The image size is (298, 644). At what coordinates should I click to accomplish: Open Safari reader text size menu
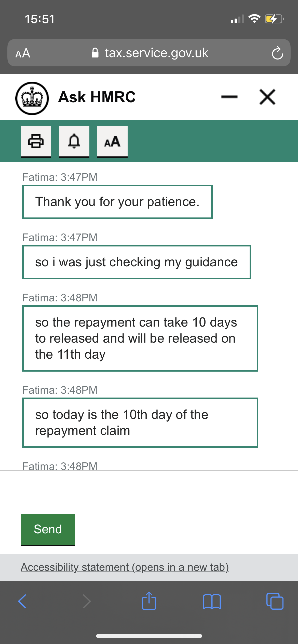pos(23,53)
